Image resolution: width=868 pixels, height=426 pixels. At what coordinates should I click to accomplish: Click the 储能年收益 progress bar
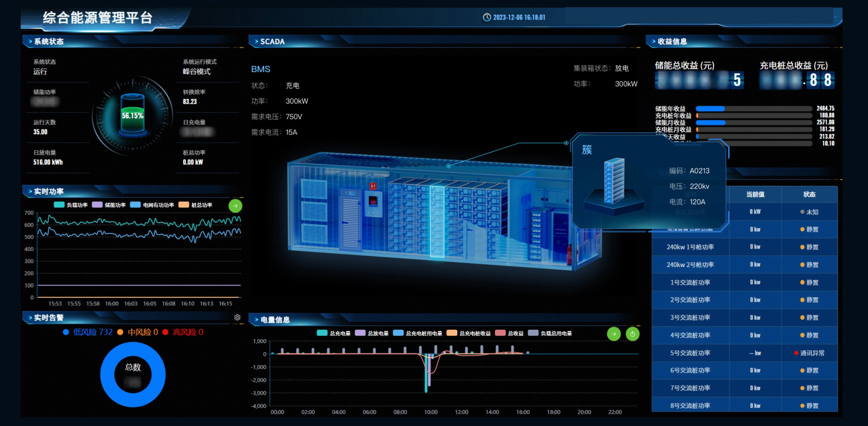(753, 109)
